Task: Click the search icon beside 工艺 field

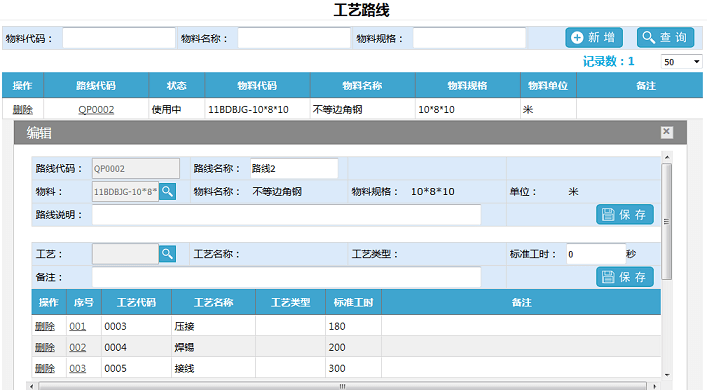Action: (x=167, y=254)
